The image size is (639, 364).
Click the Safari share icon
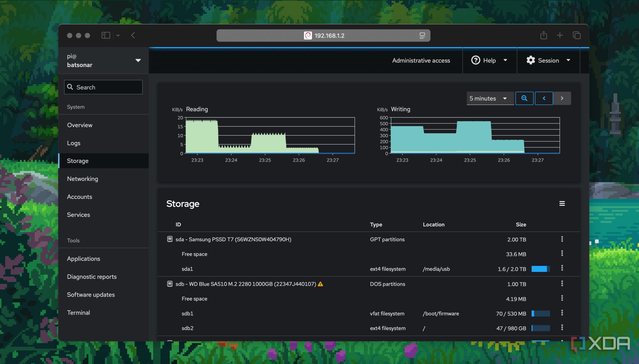point(544,35)
